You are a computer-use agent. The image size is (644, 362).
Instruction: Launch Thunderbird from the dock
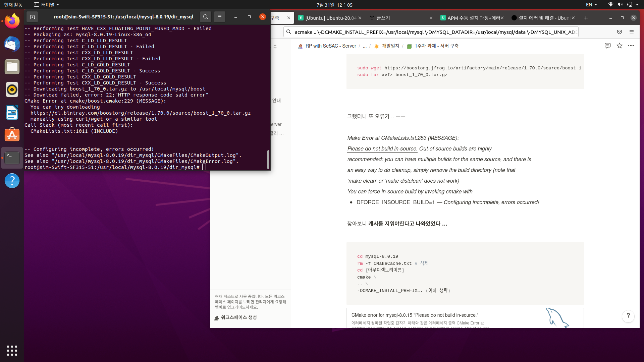(x=12, y=44)
